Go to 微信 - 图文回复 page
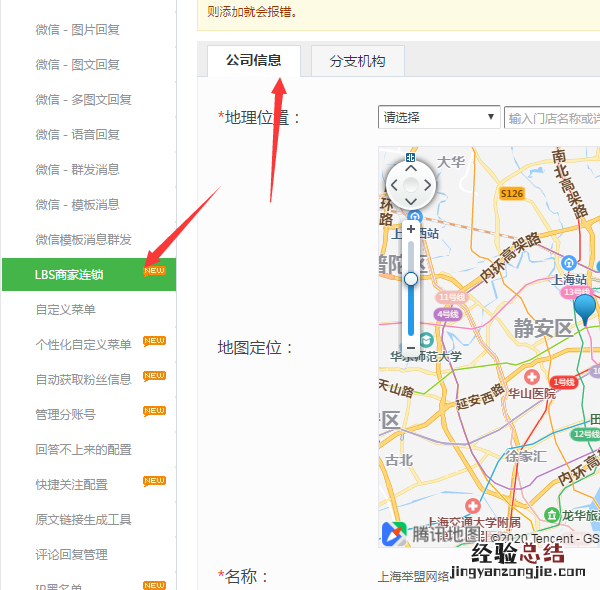The height and width of the screenshot is (590, 600). click(x=77, y=65)
